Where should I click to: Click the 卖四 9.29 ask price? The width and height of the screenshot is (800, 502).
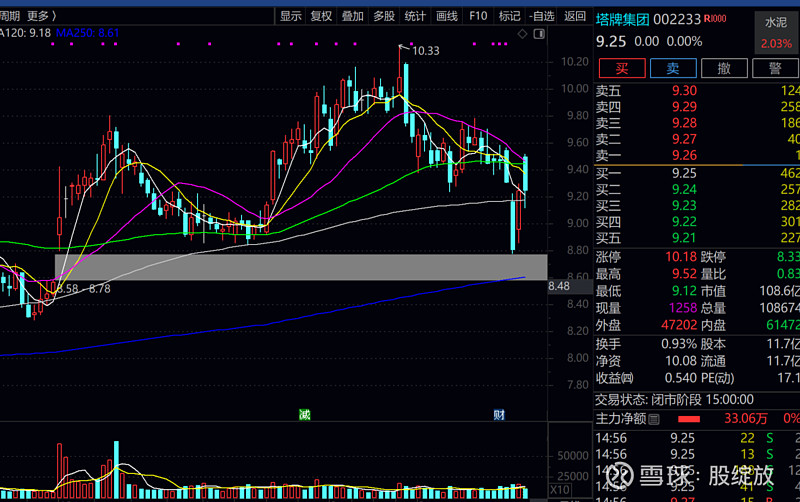pos(684,107)
